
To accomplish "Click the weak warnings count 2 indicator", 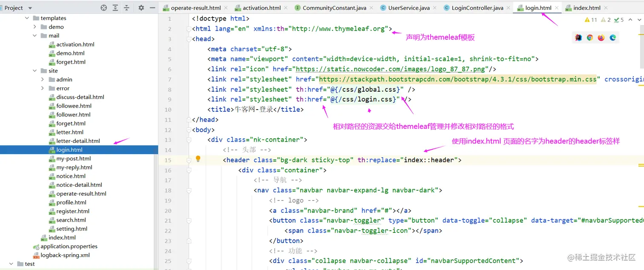I will (x=606, y=20).
